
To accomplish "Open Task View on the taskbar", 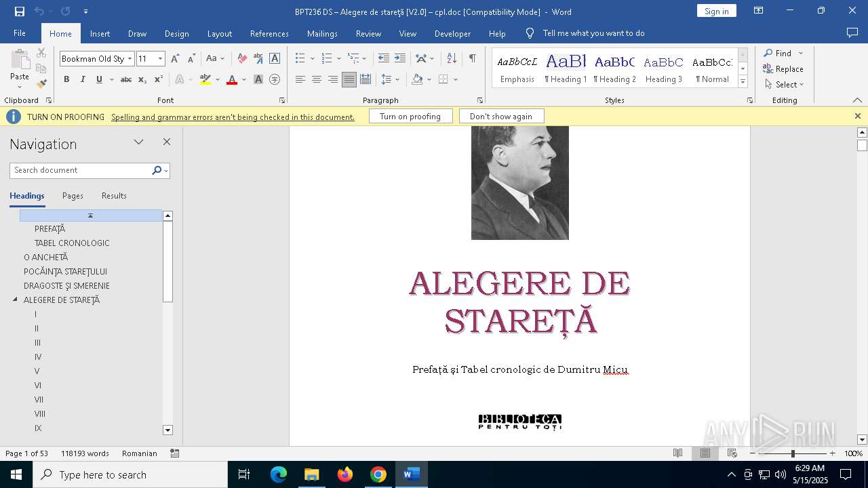I will (x=244, y=474).
